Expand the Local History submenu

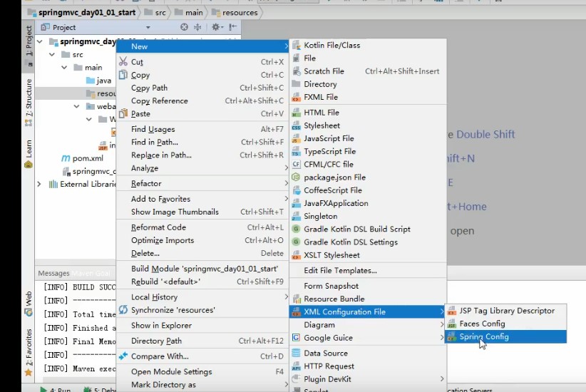pyautogui.click(x=202, y=297)
